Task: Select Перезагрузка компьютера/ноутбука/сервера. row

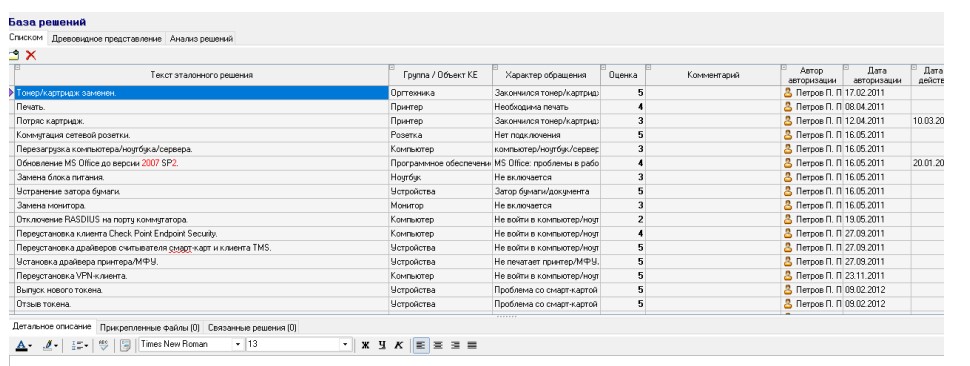Action: click(201, 148)
